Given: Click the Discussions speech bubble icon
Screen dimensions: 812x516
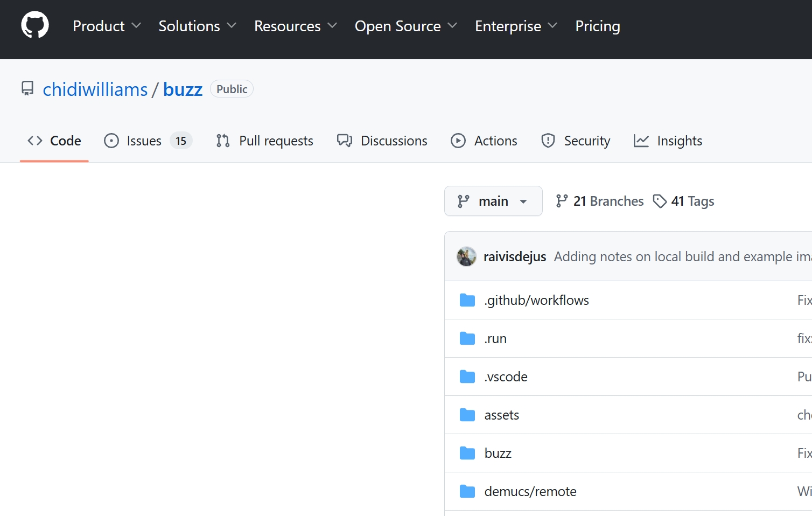Looking at the screenshot, I should pyautogui.click(x=345, y=141).
